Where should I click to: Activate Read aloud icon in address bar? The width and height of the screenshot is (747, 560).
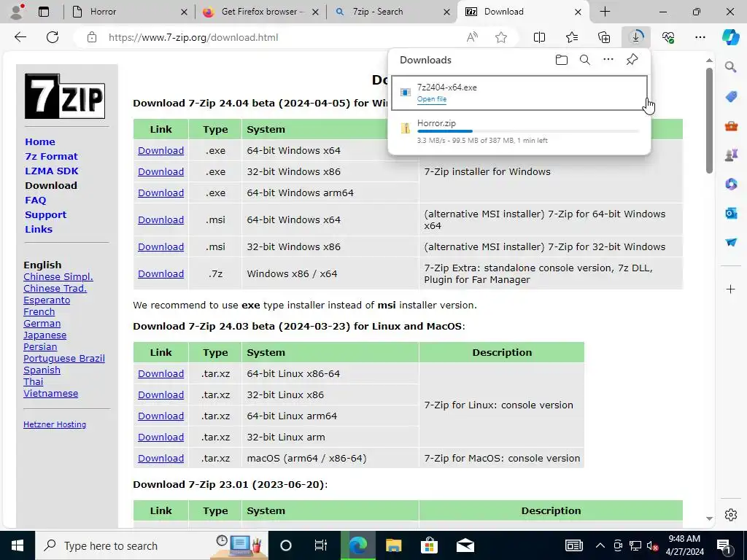(x=472, y=37)
